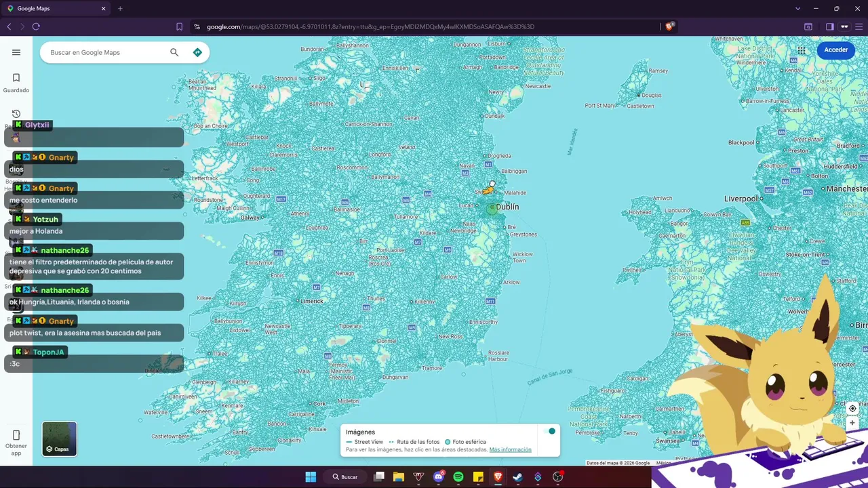The width and height of the screenshot is (868, 488).
Task: Open Brave main menu
Action: click(859, 26)
